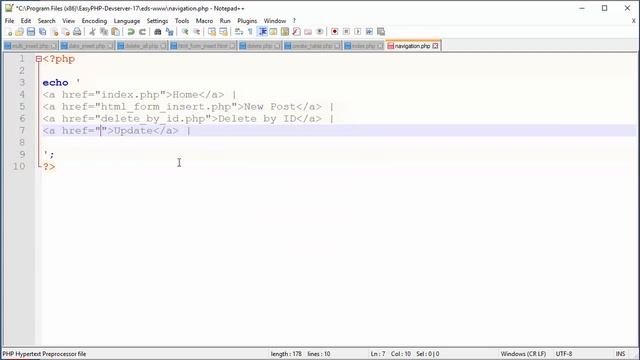
Task: Open user defined language dialog icon
Action: 273,32
